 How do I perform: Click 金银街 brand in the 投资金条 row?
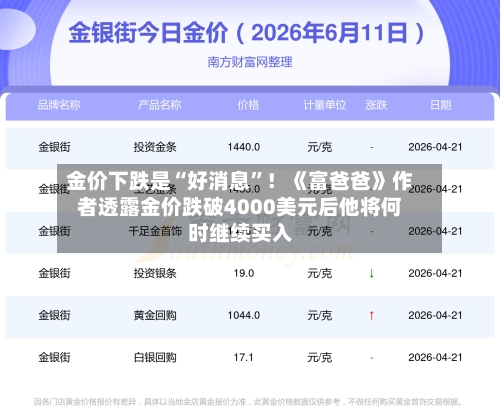pyautogui.click(x=54, y=147)
